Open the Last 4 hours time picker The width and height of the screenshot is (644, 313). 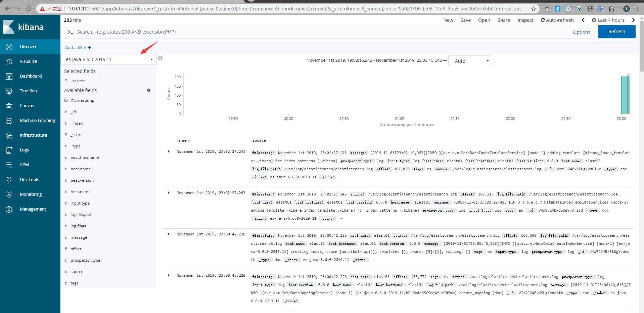pos(608,20)
